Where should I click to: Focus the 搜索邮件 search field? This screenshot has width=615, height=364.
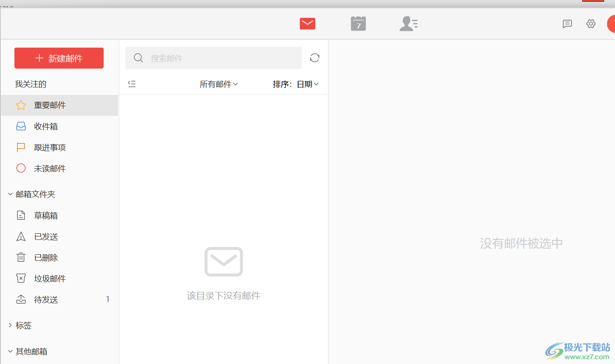[x=213, y=58]
